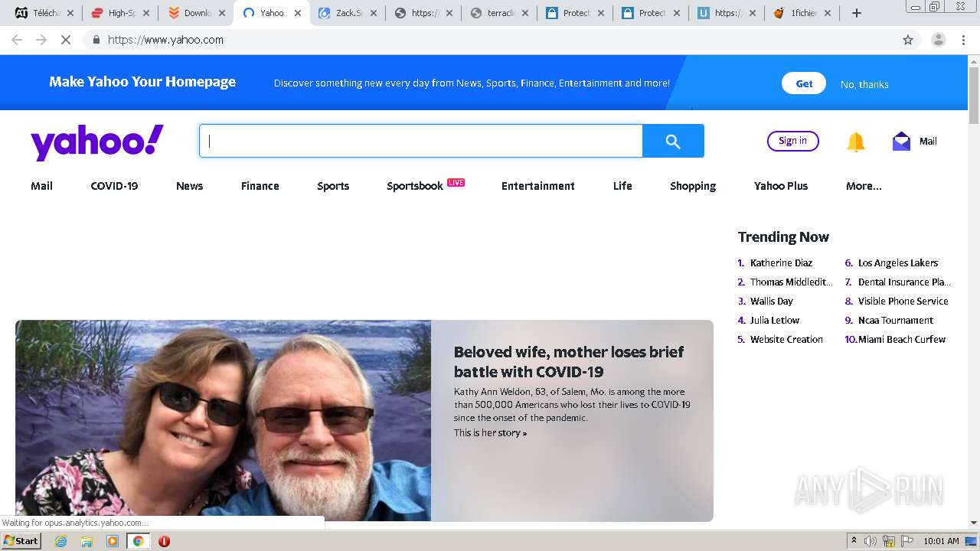Expand the More... navigation menu
The height and width of the screenshot is (551, 980).
click(864, 186)
